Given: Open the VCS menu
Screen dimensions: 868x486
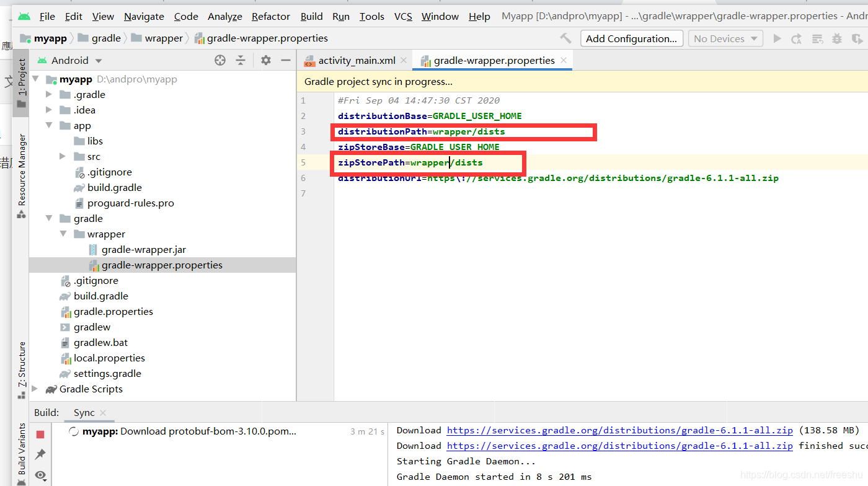Looking at the screenshot, I should point(403,17).
